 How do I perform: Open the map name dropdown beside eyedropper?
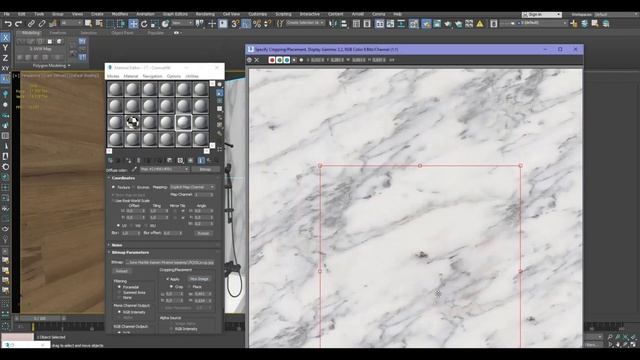pyautogui.click(x=164, y=169)
